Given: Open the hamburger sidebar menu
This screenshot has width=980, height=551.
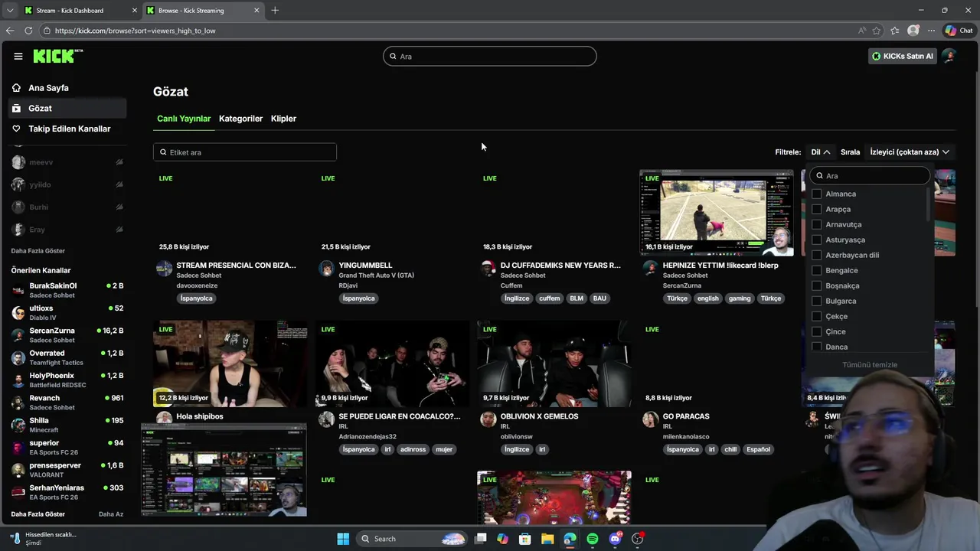Looking at the screenshot, I should [18, 56].
